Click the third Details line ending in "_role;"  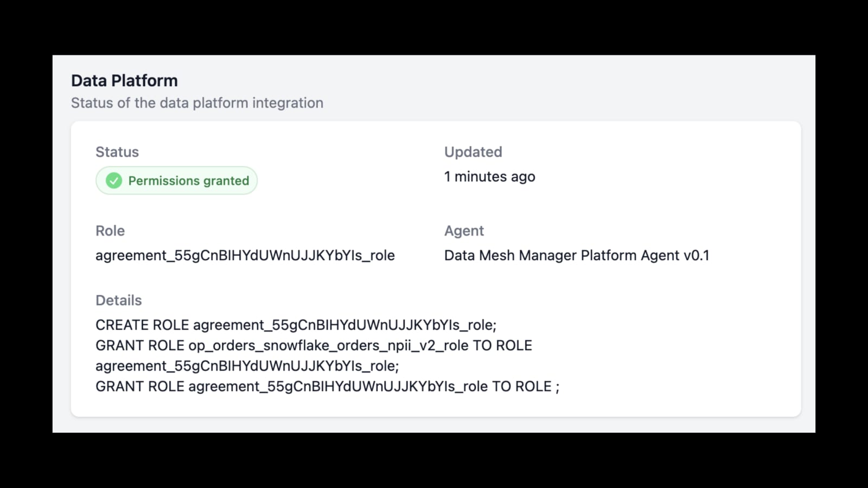247,366
